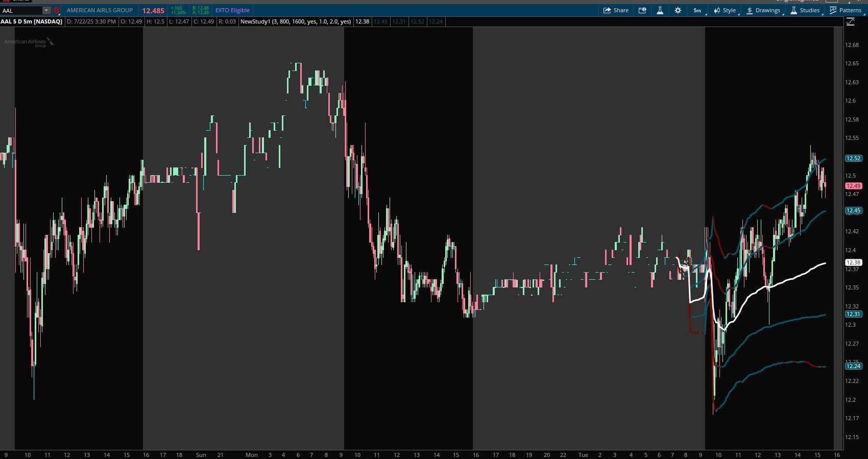Click the red clipboard icon beside symbol
Image resolution: width=868 pixels, height=459 pixels.
[57, 10]
